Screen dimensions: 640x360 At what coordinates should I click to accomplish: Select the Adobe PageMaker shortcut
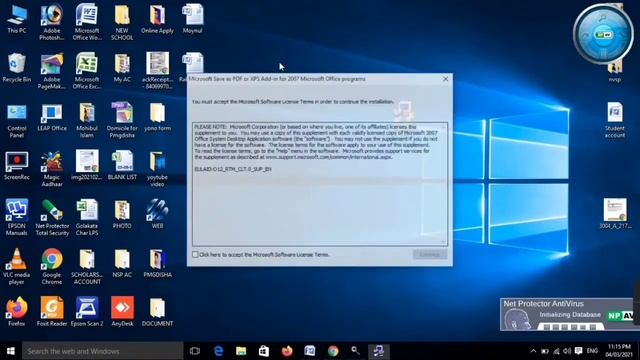click(x=52, y=71)
